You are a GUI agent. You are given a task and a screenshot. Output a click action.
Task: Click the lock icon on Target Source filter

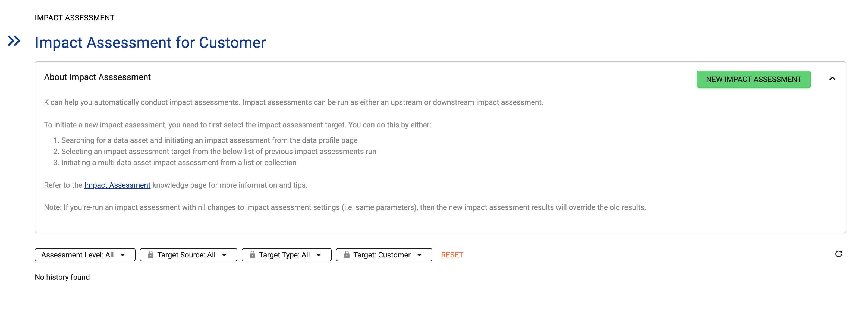(x=151, y=255)
